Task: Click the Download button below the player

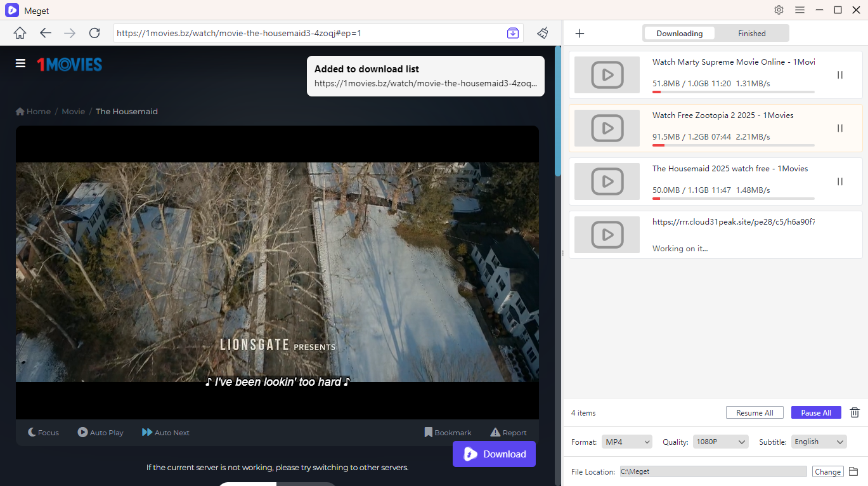Action: tap(494, 454)
